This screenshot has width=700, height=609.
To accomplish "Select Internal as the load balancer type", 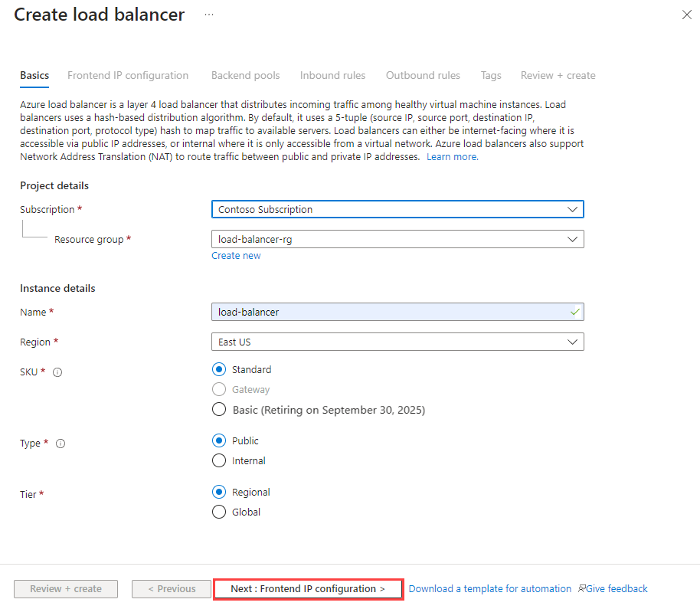I will 219,460.
